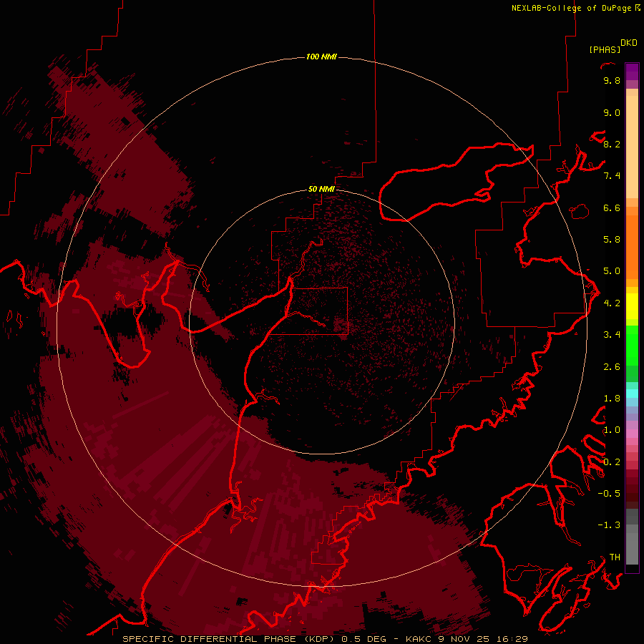Select the 5.0 scale value
Image resolution: width=644 pixels, height=644 pixels.
click(612, 271)
